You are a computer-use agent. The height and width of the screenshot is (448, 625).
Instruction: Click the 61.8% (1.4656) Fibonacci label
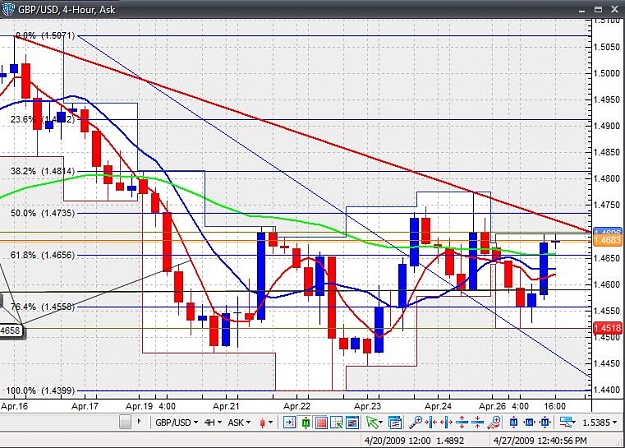pyautogui.click(x=43, y=255)
